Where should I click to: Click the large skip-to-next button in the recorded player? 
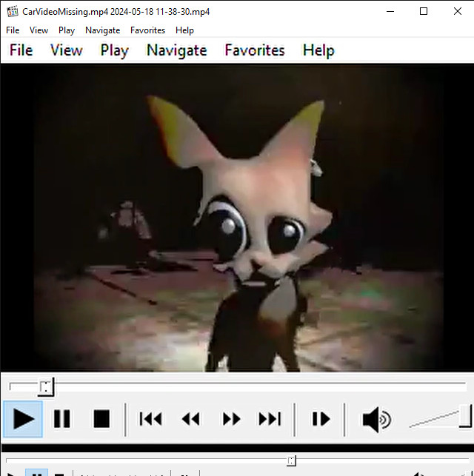[270, 419]
